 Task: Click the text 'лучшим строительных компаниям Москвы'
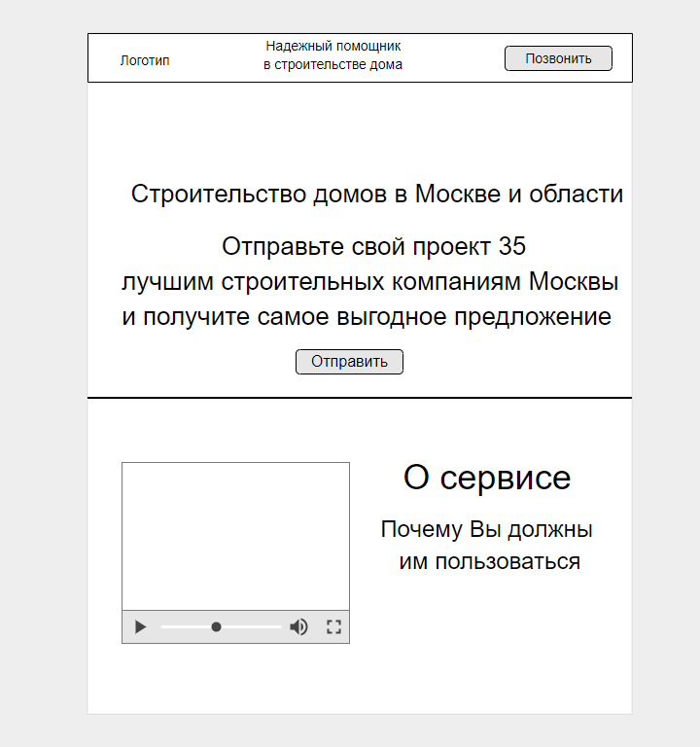point(369,282)
